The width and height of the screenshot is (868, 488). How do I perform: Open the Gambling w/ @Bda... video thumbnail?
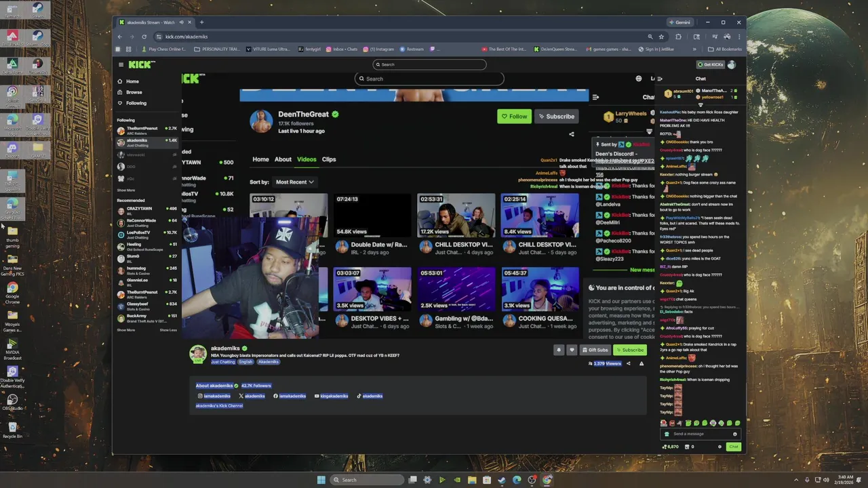coord(456,289)
